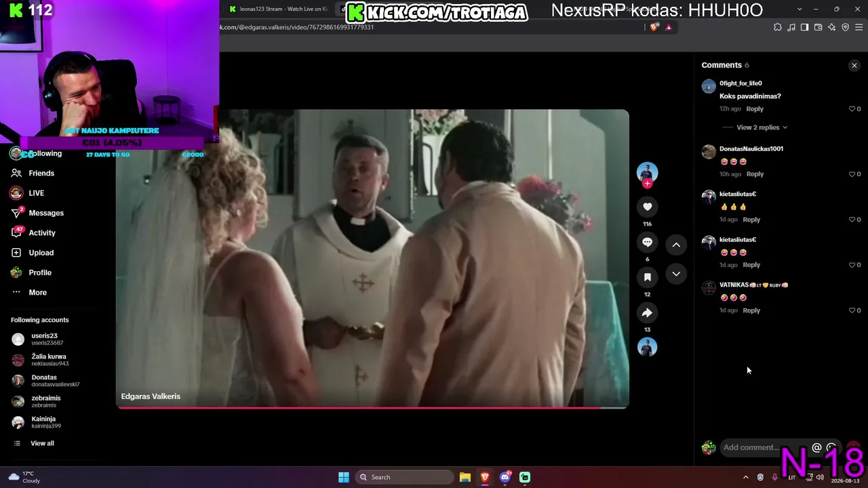Open DonatasNaulickas1001's username link
Image resolution: width=868 pixels, height=488 pixels.
[751, 148]
